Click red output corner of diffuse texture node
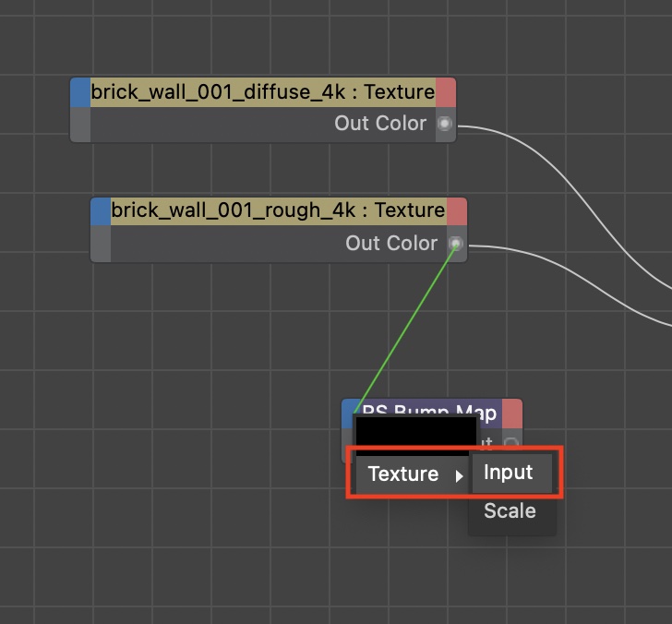 point(445,92)
